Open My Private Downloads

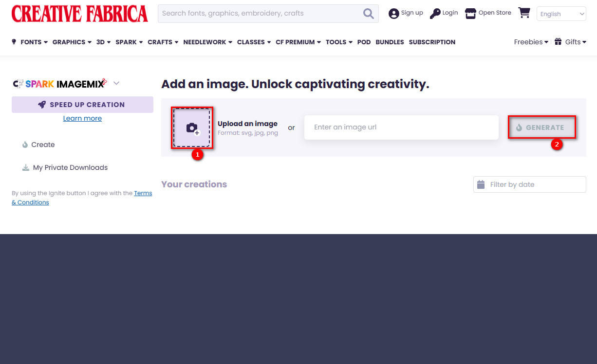[x=70, y=167]
